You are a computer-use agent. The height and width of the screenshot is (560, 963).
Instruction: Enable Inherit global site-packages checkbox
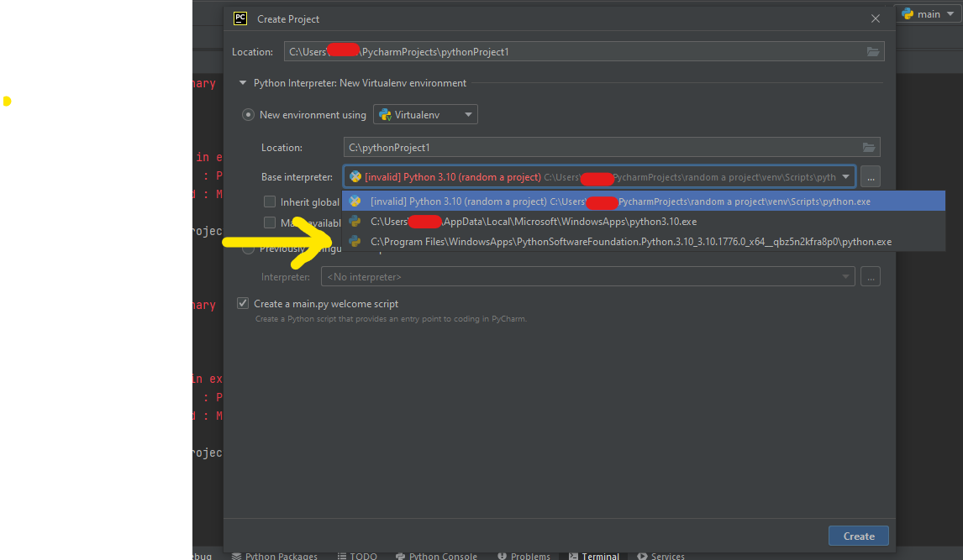click(270, 201)
